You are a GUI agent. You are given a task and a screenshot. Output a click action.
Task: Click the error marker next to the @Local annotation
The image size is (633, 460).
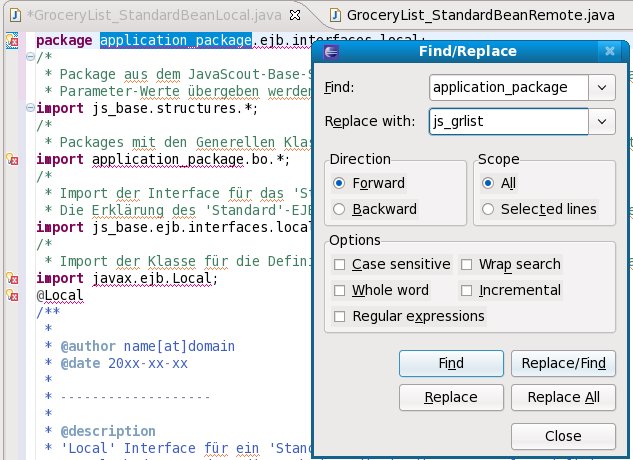click(x=11, y=296)
